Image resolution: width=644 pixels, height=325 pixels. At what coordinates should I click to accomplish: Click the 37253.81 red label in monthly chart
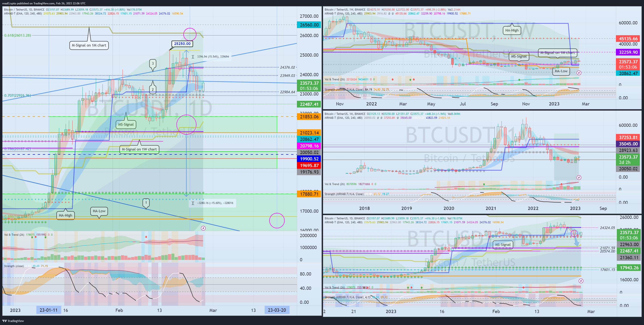628,137
